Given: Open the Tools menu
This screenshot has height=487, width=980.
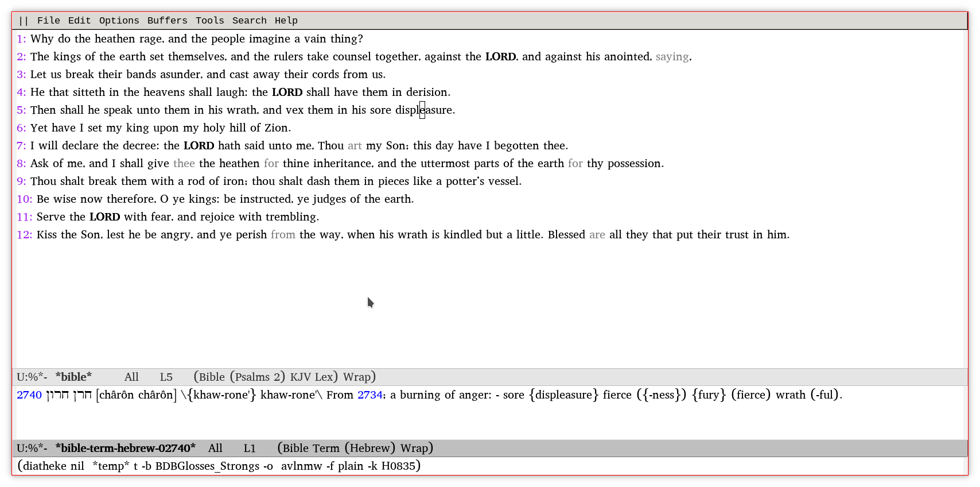Looking at the screenshot, I should click(209, 21).
